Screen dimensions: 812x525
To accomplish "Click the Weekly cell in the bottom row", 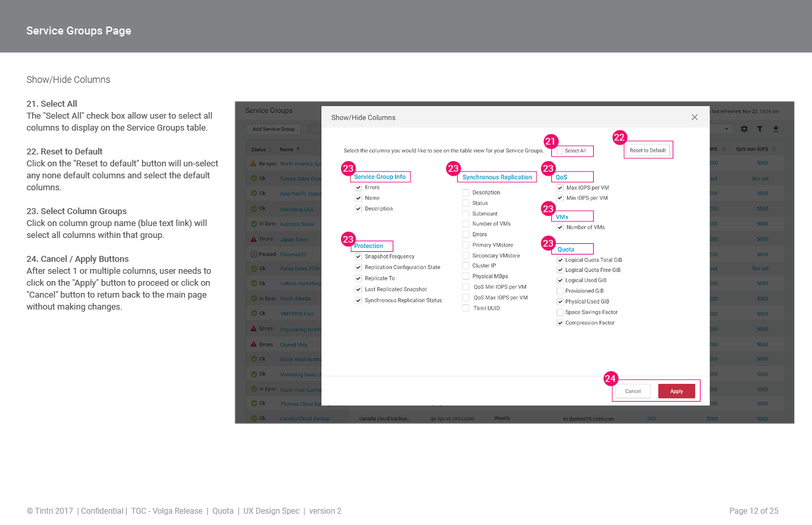I will point(502,418).
